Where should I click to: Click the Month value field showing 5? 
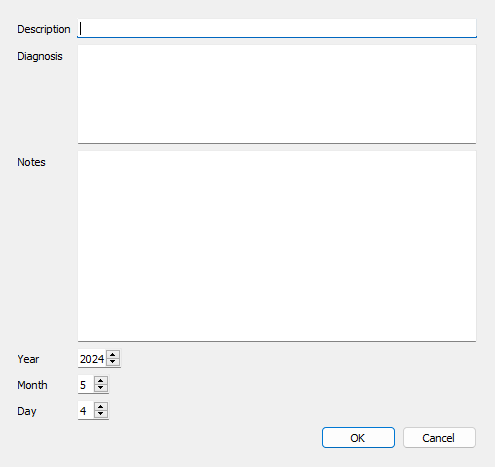[x=86, y=385]
